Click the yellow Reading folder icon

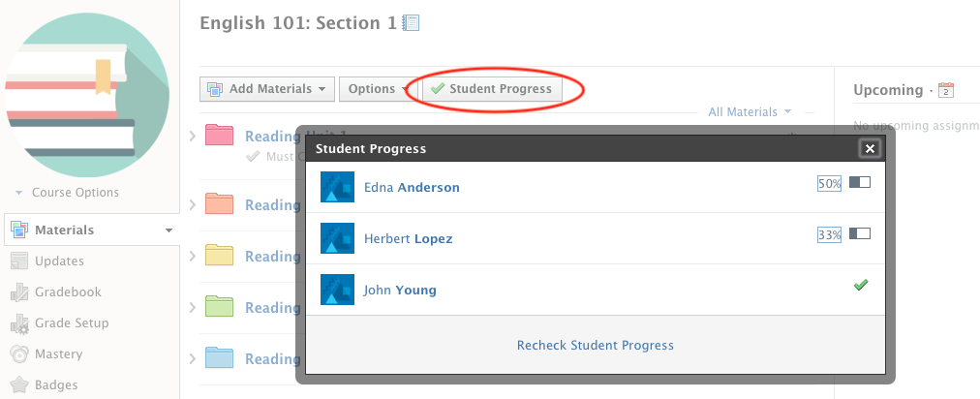point(221,256)
